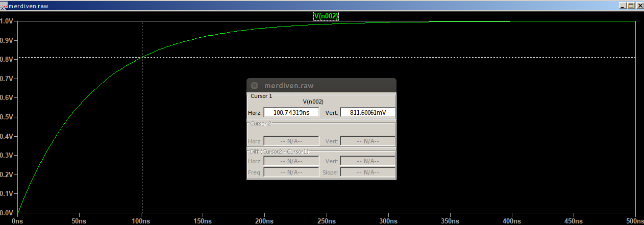Click the 0.7V vertical axis label

(x=6, y=79)
